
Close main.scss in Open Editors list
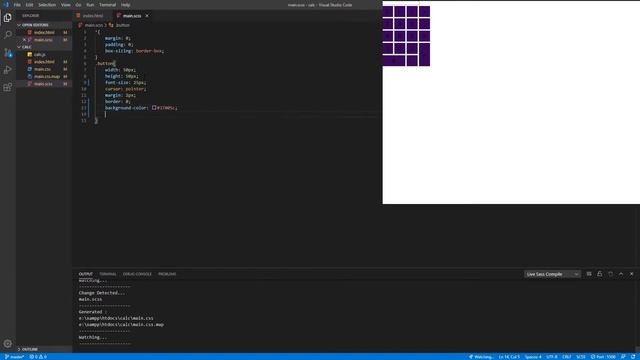pyautogui.click(x=24, y=40)
